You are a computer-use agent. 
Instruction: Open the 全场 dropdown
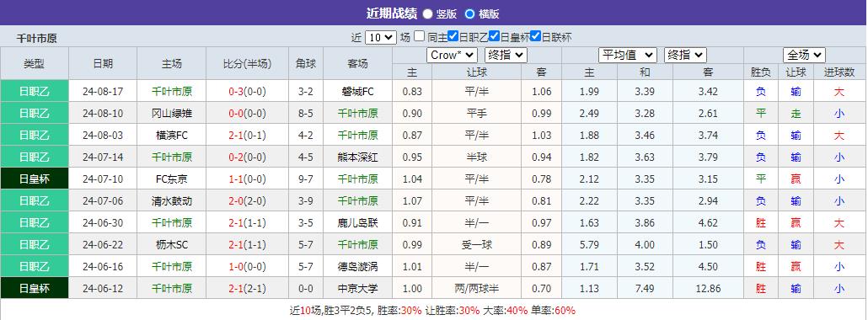[804, 55]
